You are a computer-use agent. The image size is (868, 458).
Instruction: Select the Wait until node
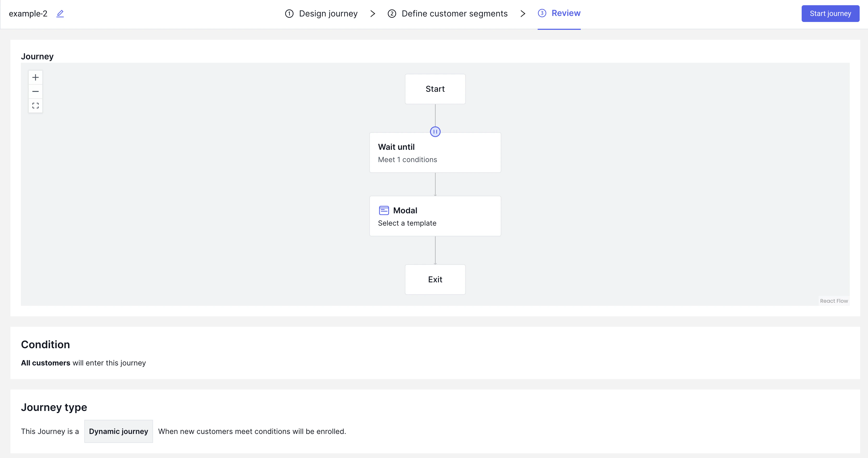pos(435,153)
